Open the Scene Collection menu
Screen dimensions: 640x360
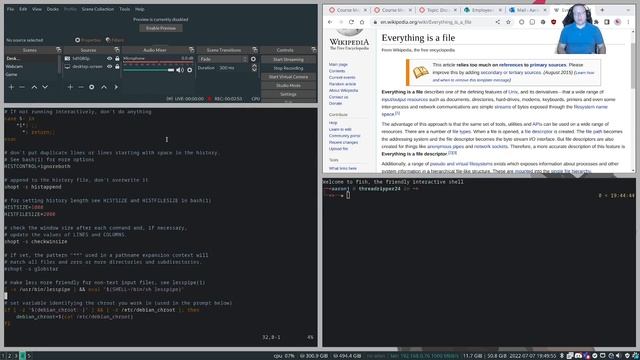click(x=98, y=9)
